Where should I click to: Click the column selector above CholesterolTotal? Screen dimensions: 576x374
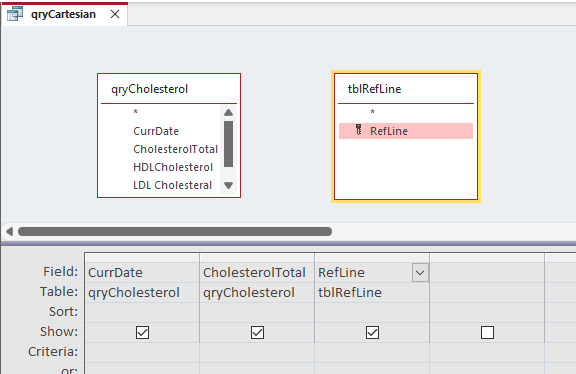257,258
